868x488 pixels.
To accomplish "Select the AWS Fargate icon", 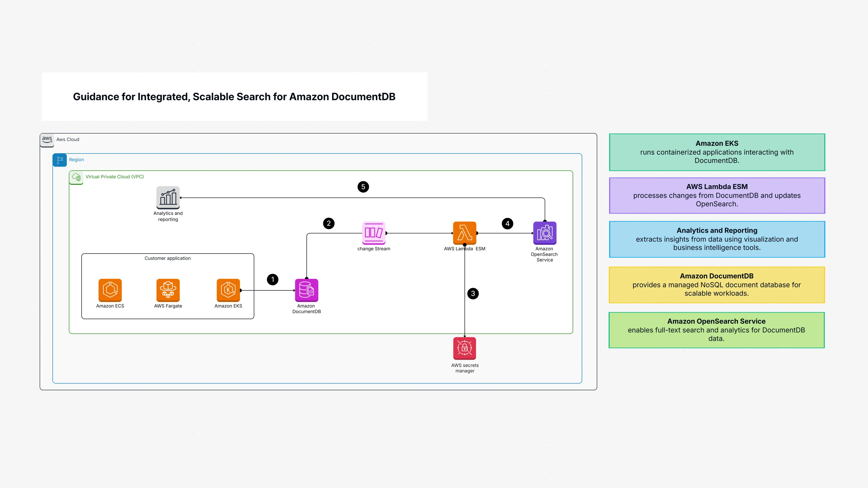I will click(168, 290).
